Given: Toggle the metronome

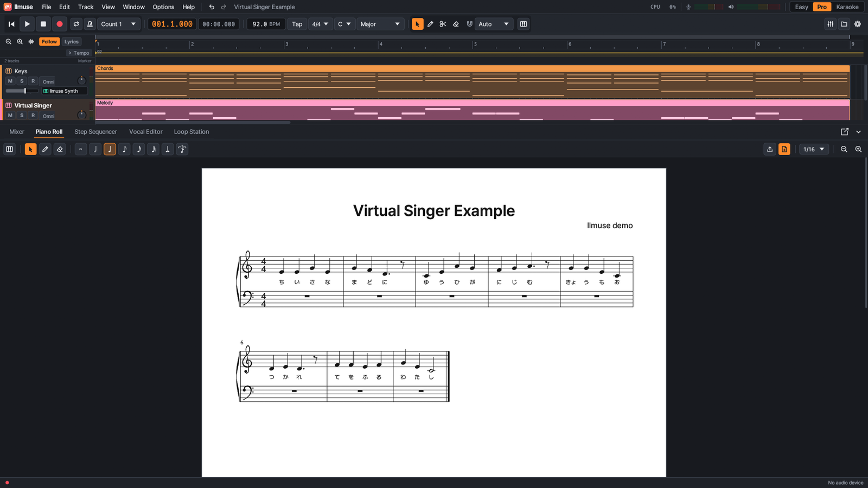Looking at the screenshot, I should point(90,24).
